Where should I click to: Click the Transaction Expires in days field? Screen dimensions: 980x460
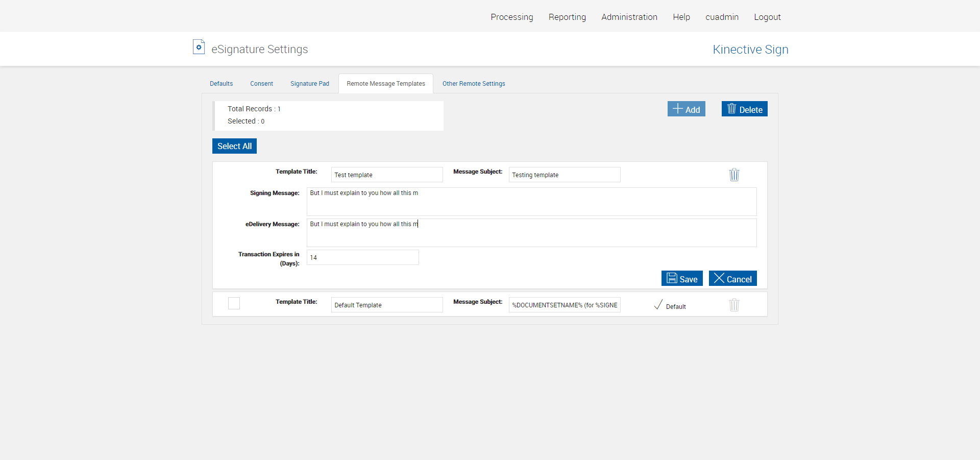[362, 257]
